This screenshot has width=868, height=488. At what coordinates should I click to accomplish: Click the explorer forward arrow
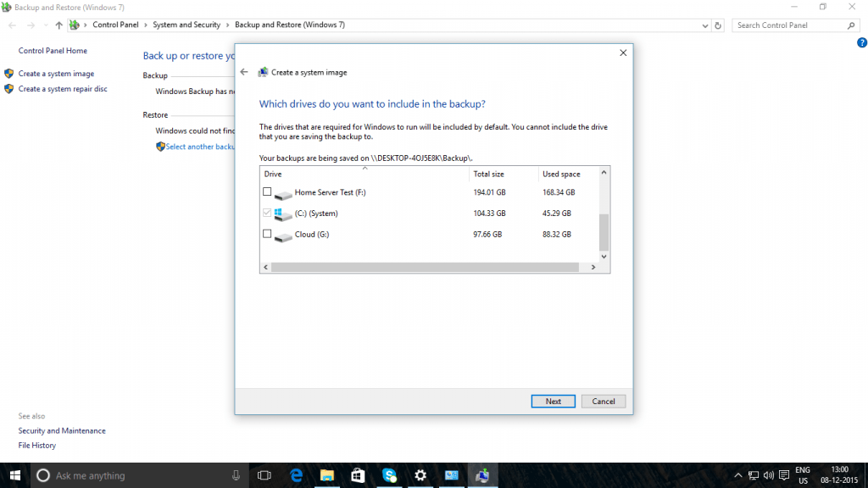[x=31, y=25]
